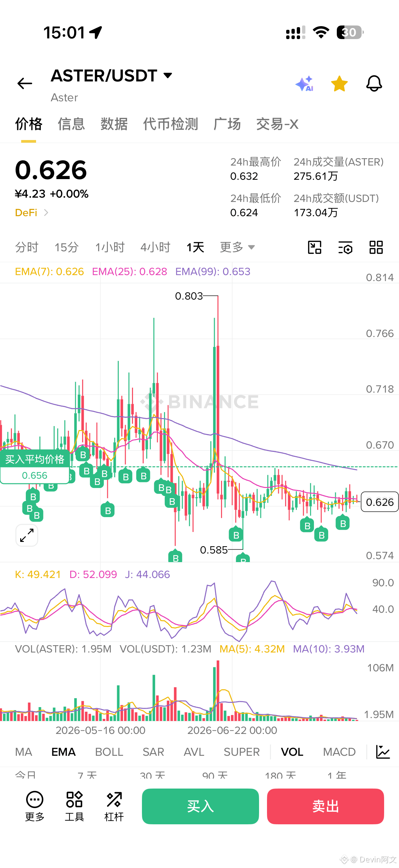Select the 分时 chart interval
Screen dimensions: 399x868
(26, 247)
